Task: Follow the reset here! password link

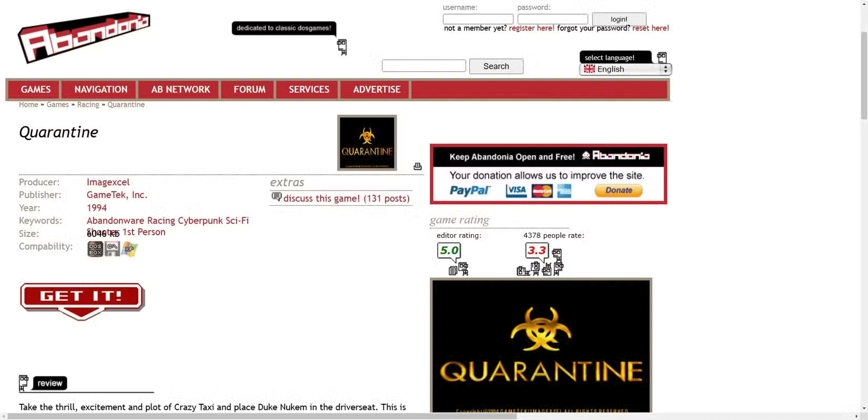Action: 650,28
